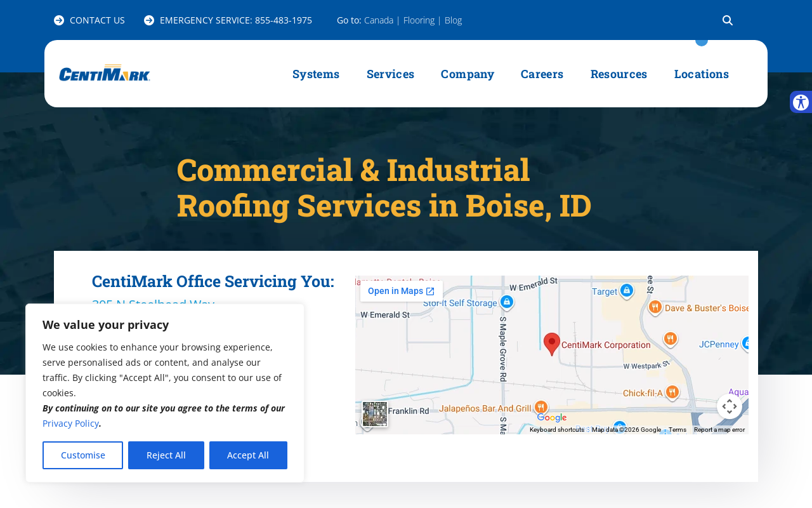Go to the Flooring link
812x508 pixels.
click(x=419, y=20)
